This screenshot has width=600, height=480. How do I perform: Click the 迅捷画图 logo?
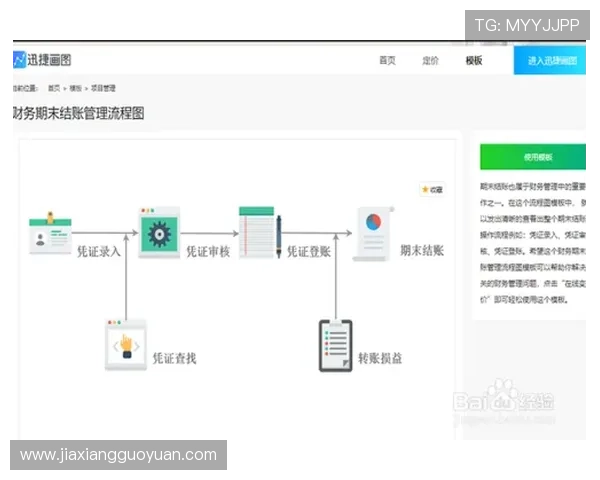click(42, 60)
